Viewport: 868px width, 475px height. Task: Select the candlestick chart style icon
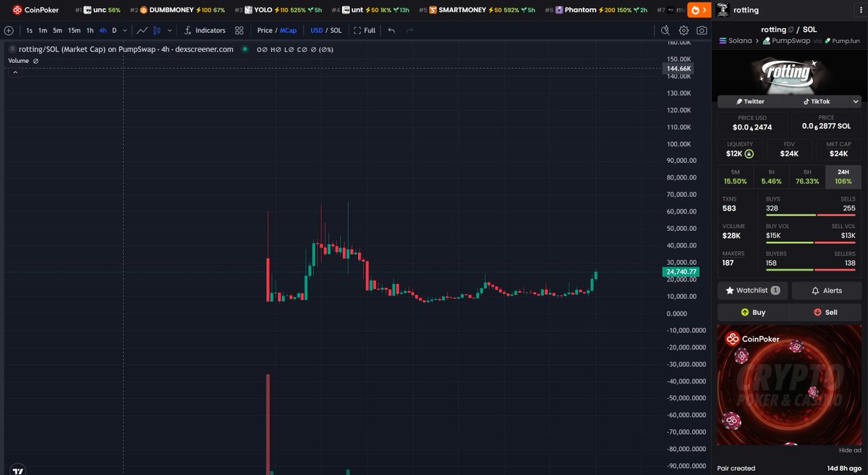pos(156,30)
